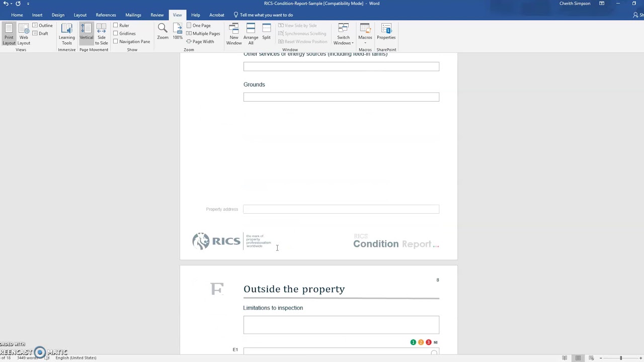Image resolution: width=644 pixels, height=362 pixels.
Task: Split the document window
Action: (266, 32)
